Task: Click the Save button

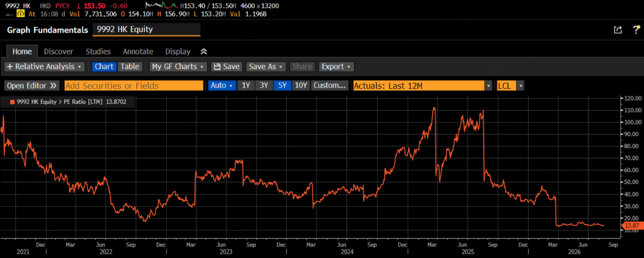Action: tap(226, 66)
